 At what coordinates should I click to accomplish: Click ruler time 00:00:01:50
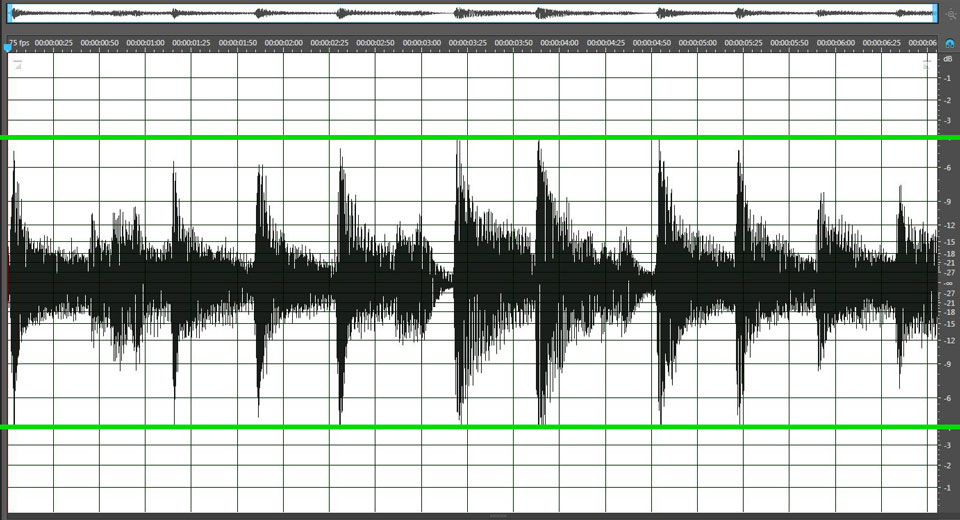[238, 43]
